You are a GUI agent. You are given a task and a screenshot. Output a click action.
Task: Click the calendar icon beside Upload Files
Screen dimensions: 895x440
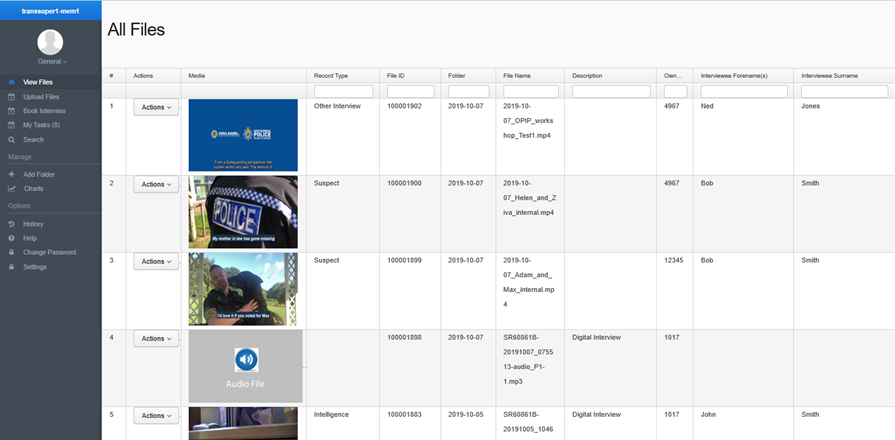pyautogui.click(x=11, y=97)
